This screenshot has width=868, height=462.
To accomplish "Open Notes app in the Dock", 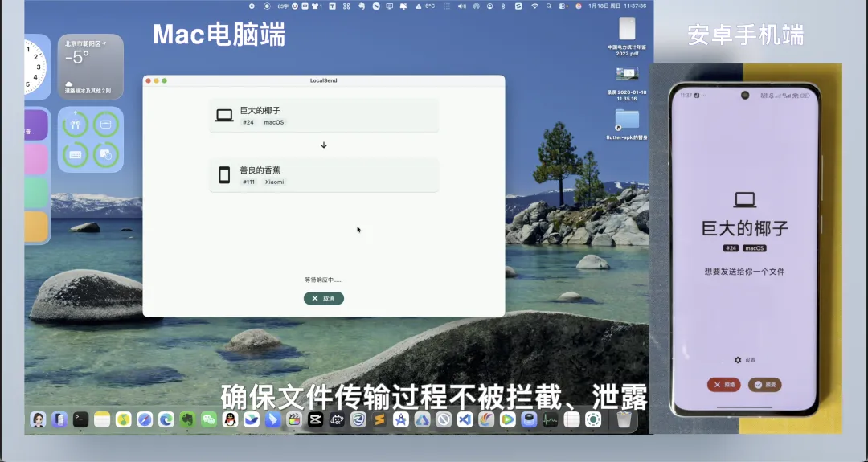I will coord(102,420).
